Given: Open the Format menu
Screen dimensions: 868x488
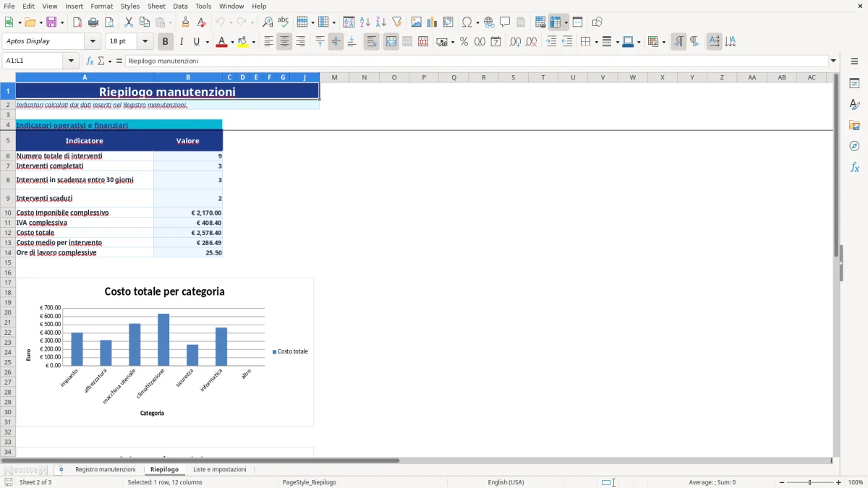Looking at the screenshot, I should [101, 6].
